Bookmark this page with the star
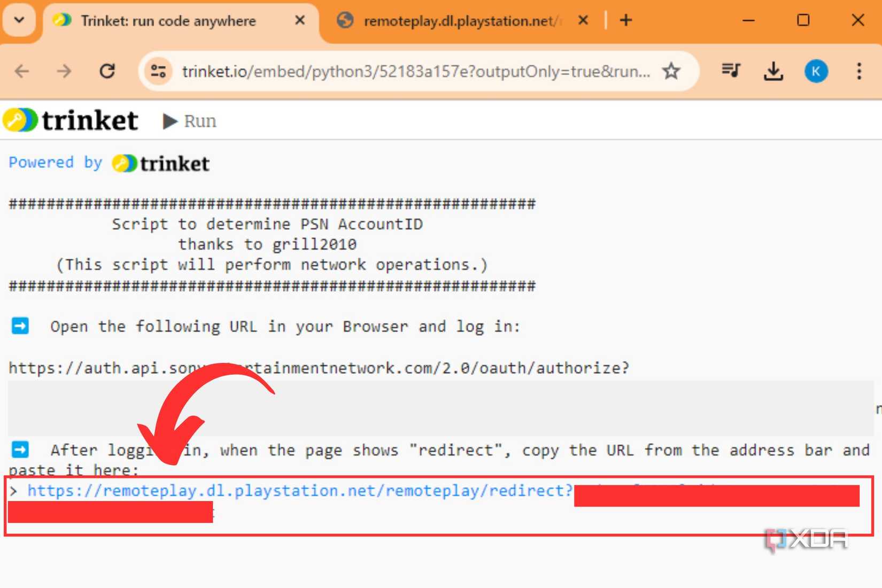Viewport: 882px width, 588px height. click(671, 71)
